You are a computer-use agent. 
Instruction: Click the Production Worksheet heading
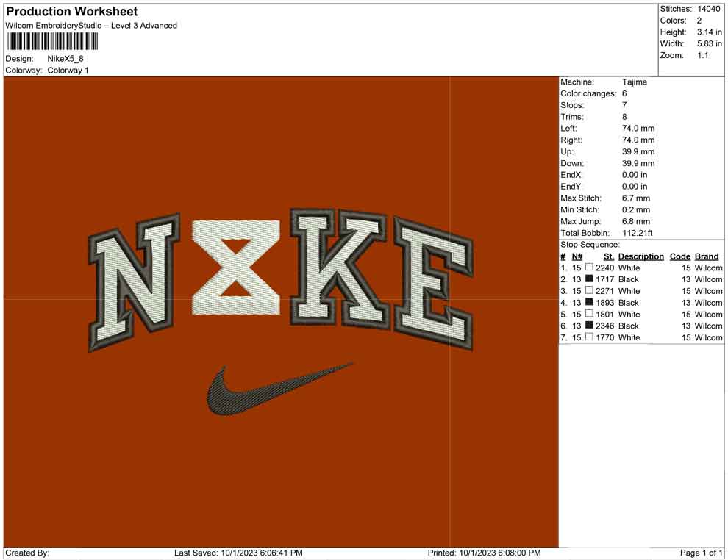click(72, 12)
